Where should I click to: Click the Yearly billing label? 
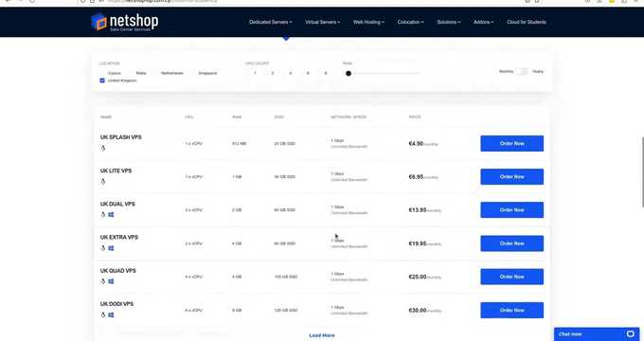(538, 71)
